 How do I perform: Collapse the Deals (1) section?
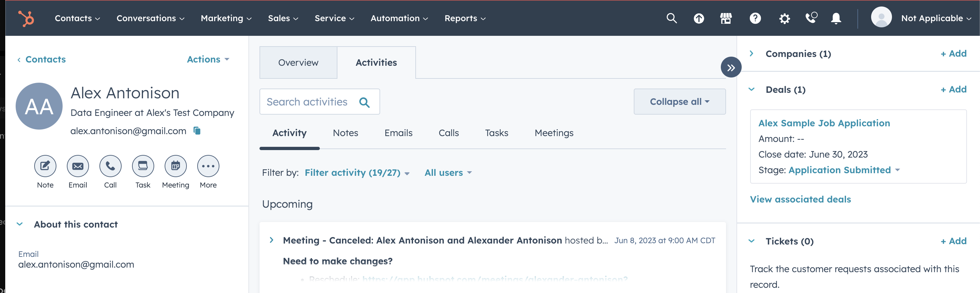coord(751,89)
